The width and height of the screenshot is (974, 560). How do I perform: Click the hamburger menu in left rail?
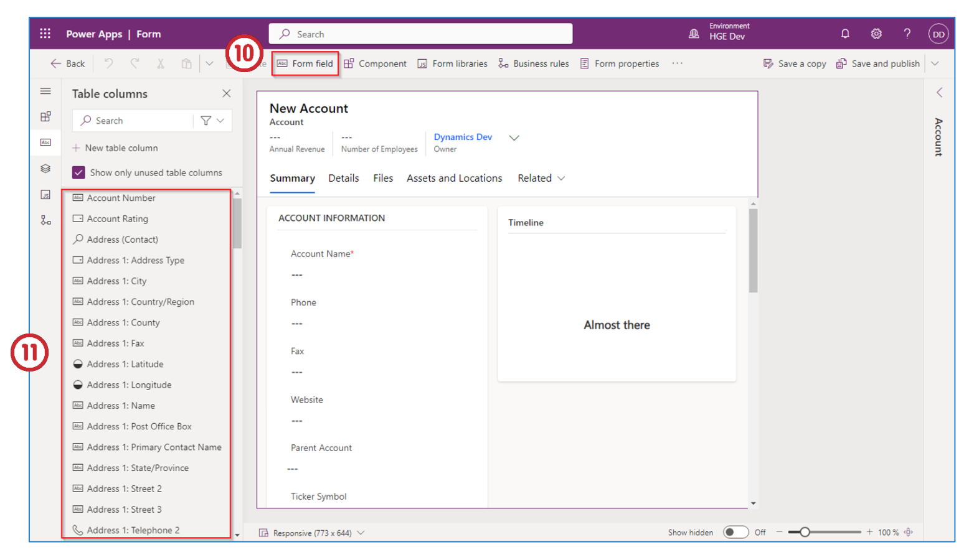pyautogui.click(x=45, y=91)
